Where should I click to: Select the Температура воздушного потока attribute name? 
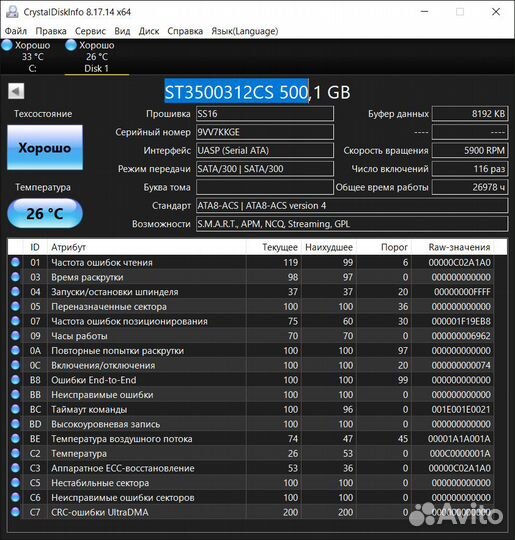pos(122,439)
